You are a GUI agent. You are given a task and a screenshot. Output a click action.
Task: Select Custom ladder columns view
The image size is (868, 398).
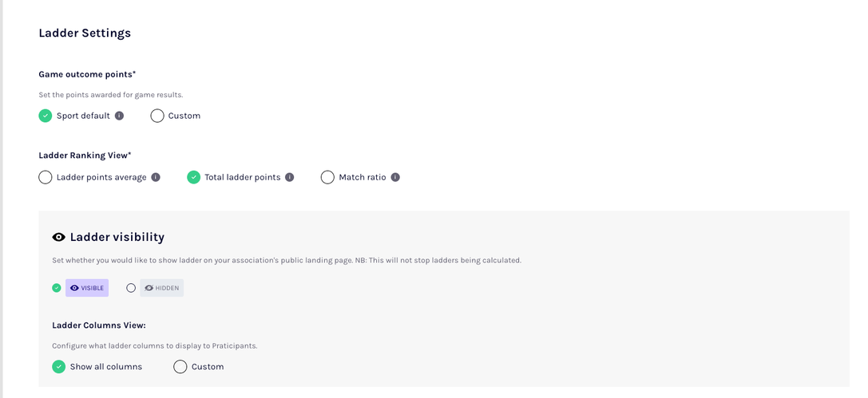coord(180,367)
